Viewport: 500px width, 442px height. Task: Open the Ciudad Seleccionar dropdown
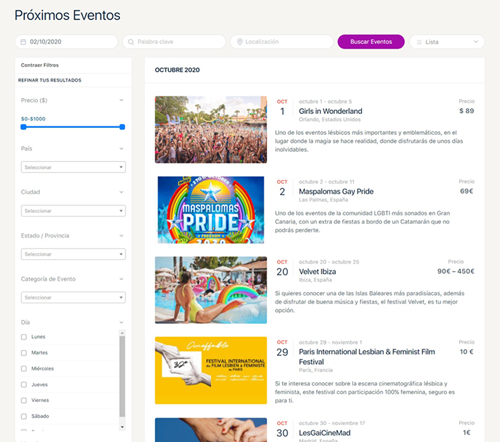click(x=73, y=211)
